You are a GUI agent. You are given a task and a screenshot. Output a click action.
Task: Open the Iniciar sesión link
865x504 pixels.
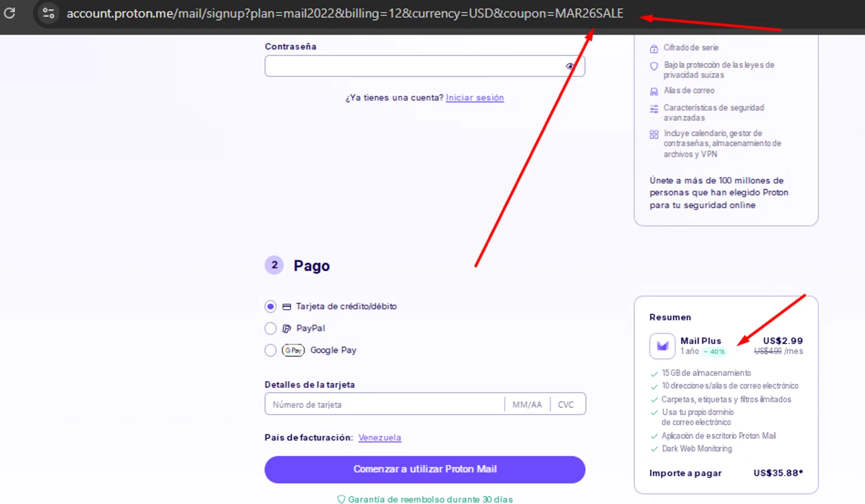(x=475, y=97)
